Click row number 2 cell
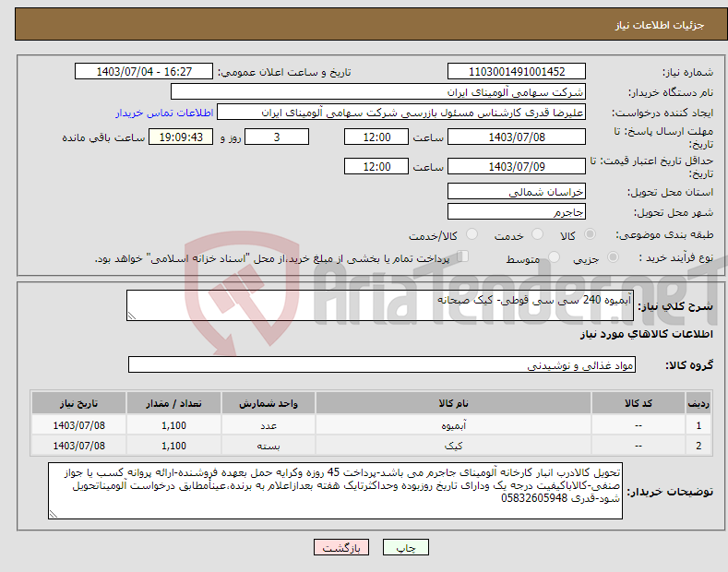 [x=698, y=446]
